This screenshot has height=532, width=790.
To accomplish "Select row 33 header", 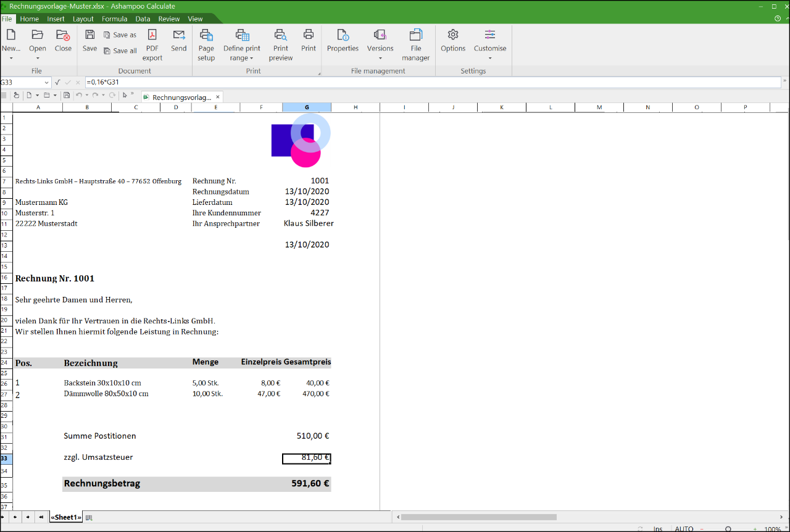I will coord(6,459).
